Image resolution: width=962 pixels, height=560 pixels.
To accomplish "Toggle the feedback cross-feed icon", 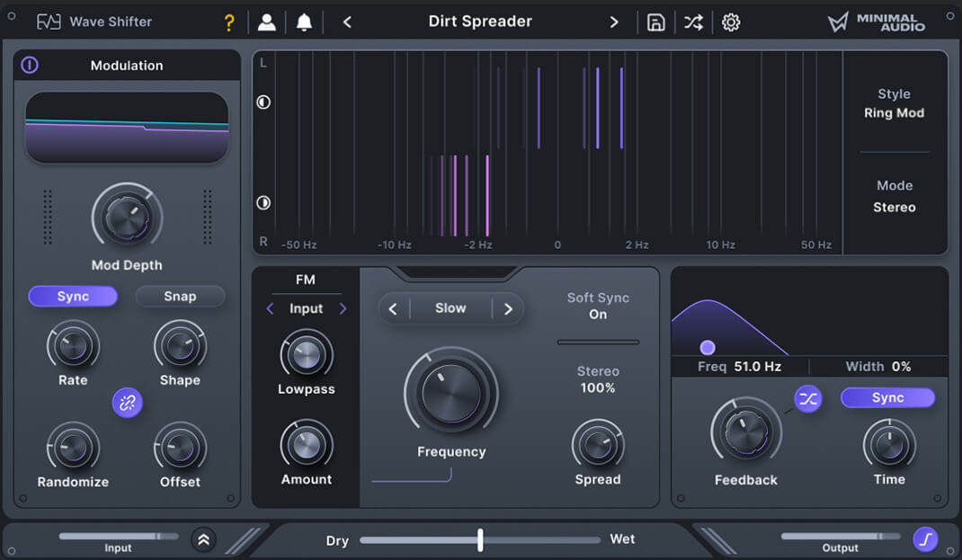I will [808, 399].
